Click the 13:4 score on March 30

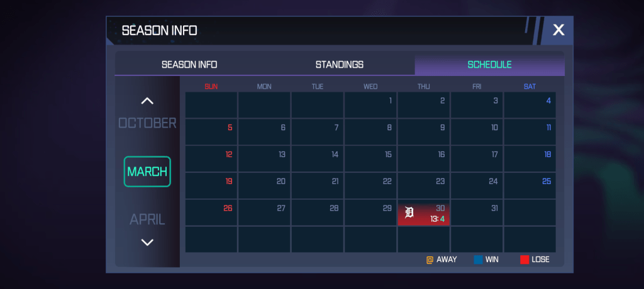pos(437,219)
